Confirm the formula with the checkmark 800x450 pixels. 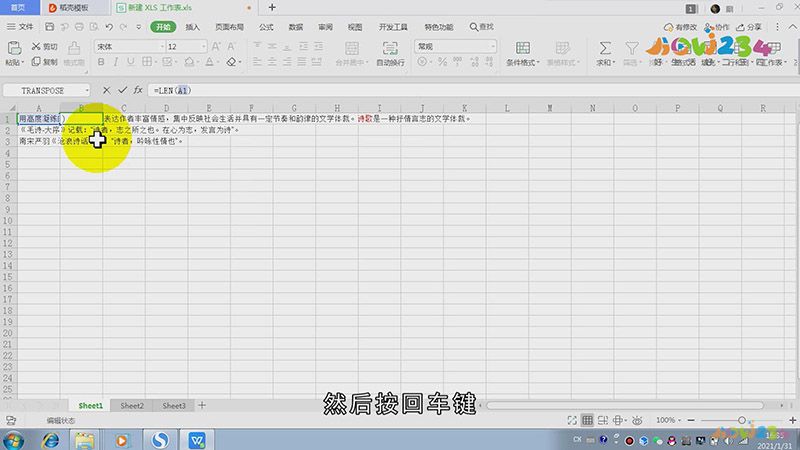pos(122,90)
